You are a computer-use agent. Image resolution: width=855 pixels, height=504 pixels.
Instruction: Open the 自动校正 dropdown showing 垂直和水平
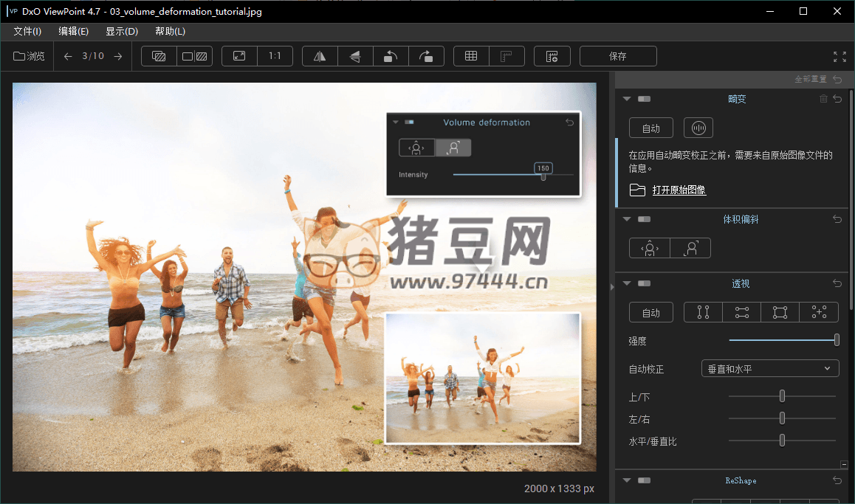click(769, 368)
